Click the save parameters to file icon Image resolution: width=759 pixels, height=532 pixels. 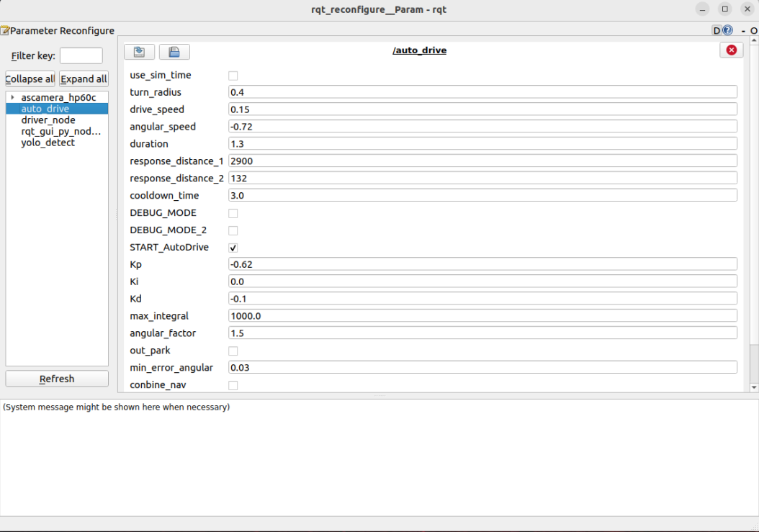[174, 51]
